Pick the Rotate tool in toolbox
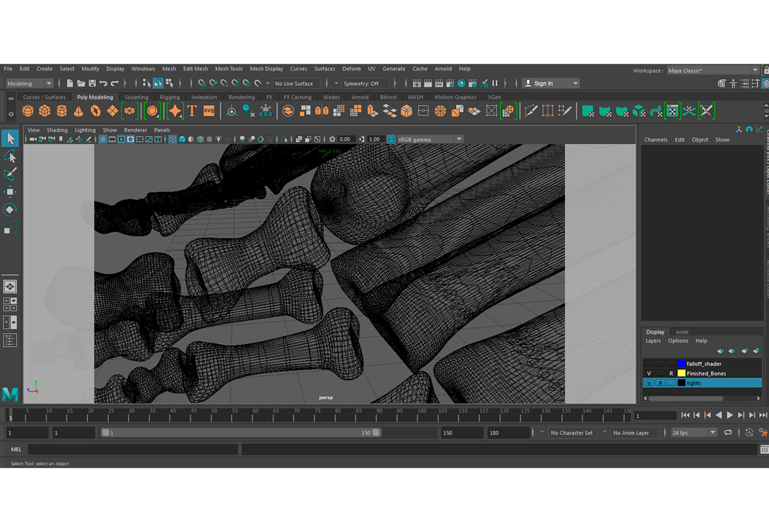 click(10, 210)
